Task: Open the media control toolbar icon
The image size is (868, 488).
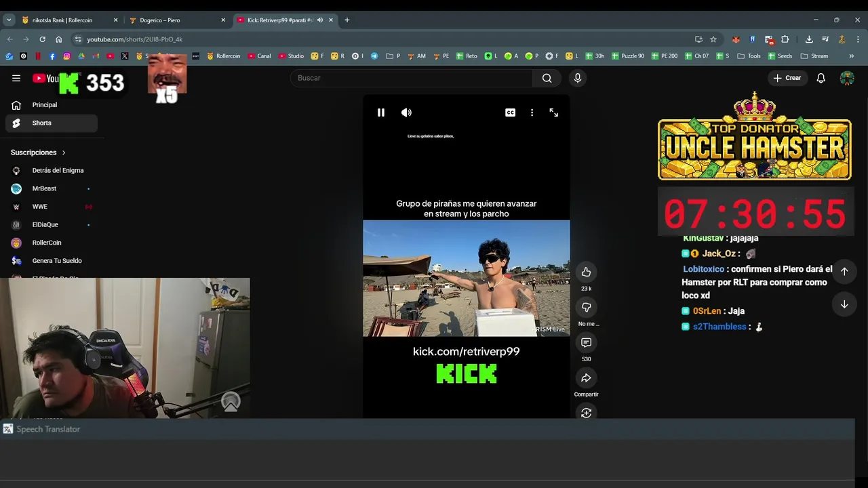Action: click(x=825, y=39)
